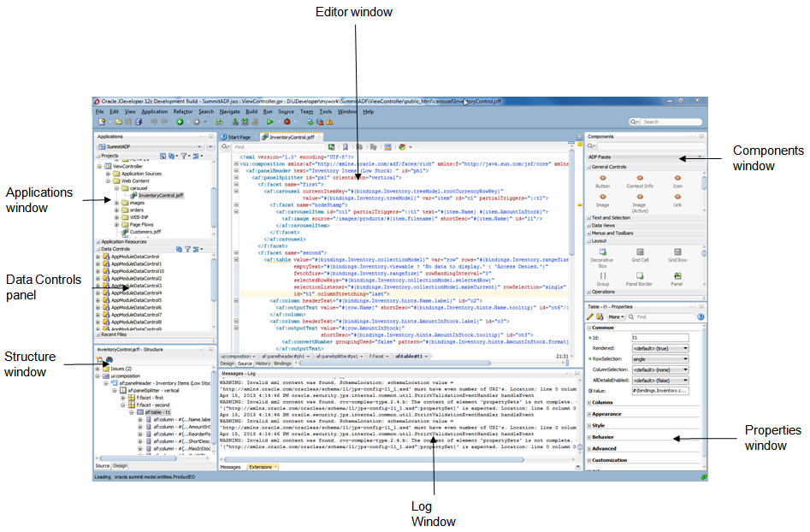Switch to the Design editor tab
This screenshot has width=810, height=532.
click(228, 364)
